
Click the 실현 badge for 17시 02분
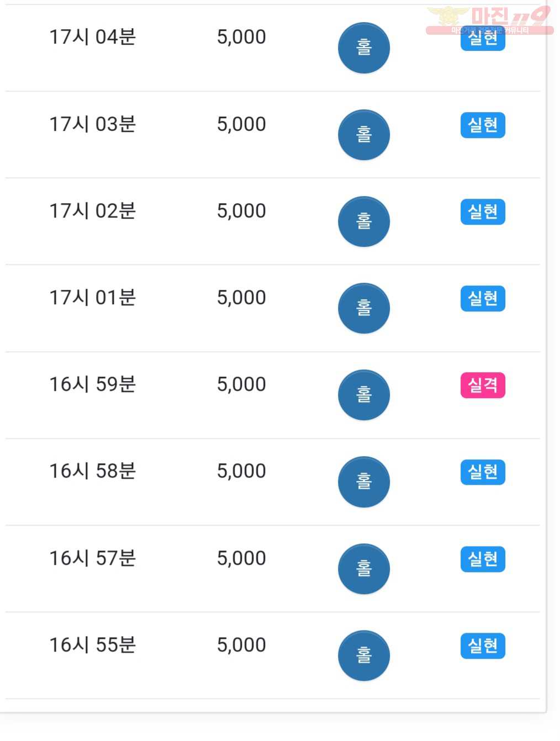(x=483, y=212)
